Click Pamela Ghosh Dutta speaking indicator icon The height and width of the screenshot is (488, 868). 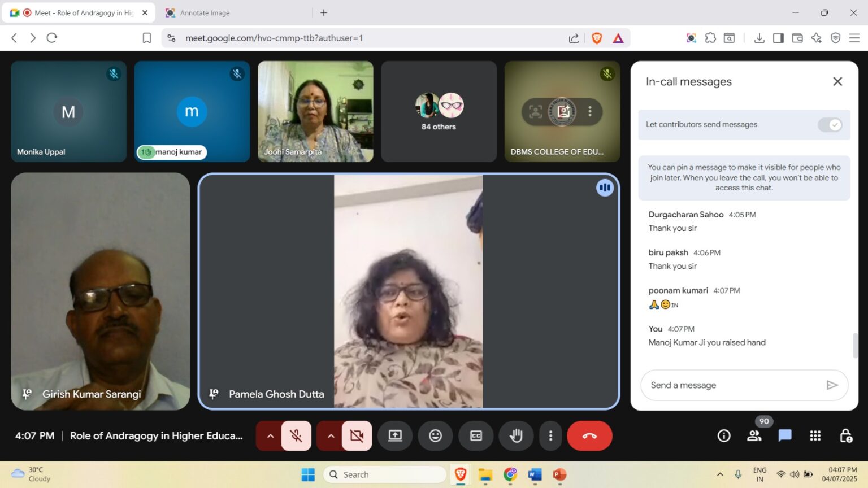click(605, 188)
